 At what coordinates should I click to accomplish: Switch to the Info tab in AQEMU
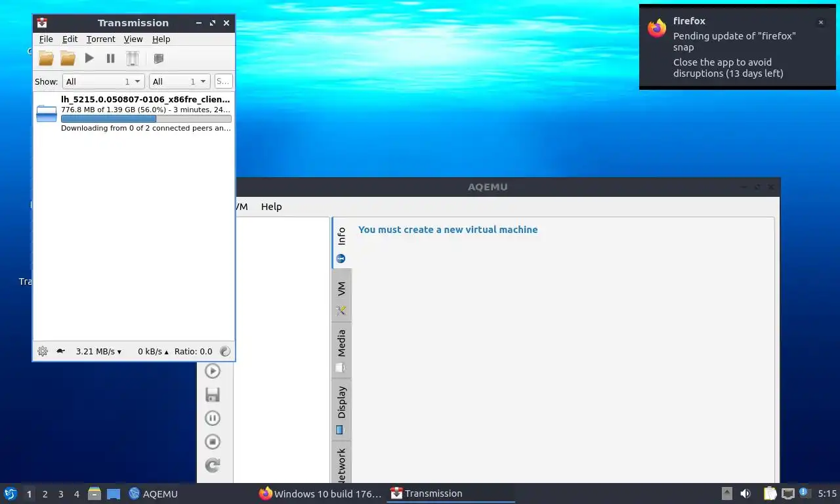pos(341,243)
